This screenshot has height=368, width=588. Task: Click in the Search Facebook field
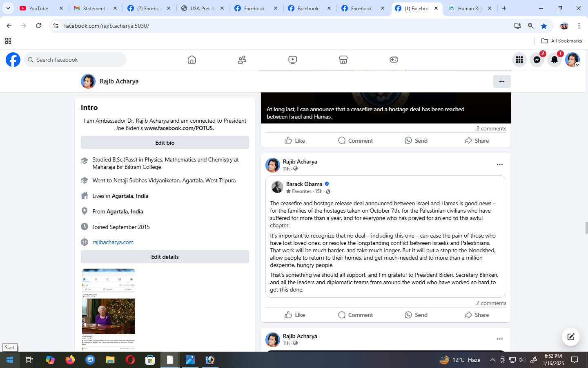pos(75,60)
